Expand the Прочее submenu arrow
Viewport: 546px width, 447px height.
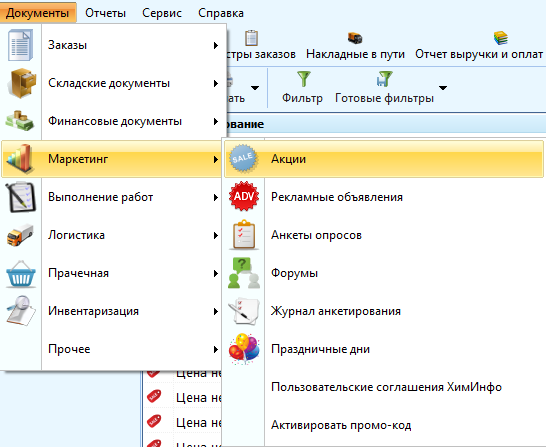tap(216, 349)
